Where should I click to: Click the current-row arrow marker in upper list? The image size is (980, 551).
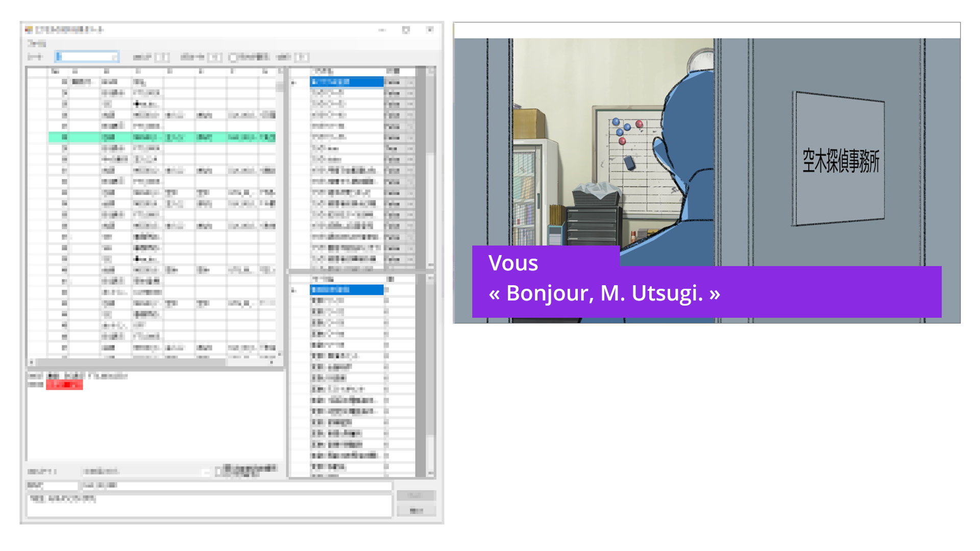[x=293, y=82]
